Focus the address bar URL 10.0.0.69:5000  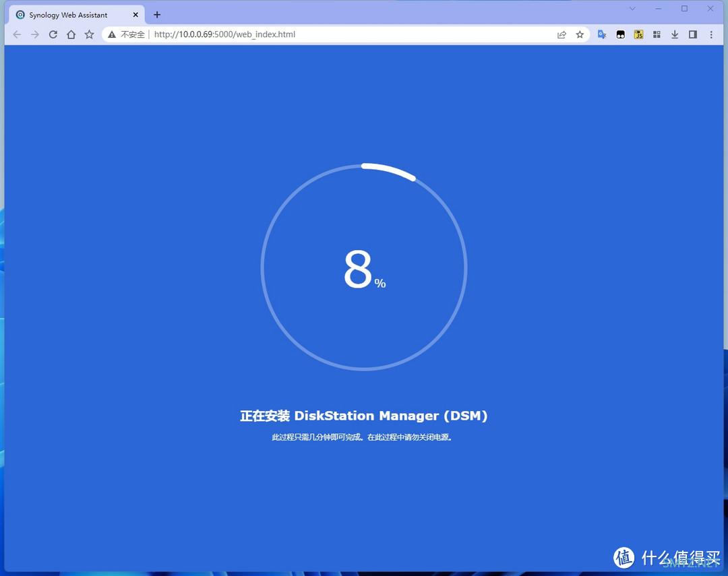click(x=224, y=34)
